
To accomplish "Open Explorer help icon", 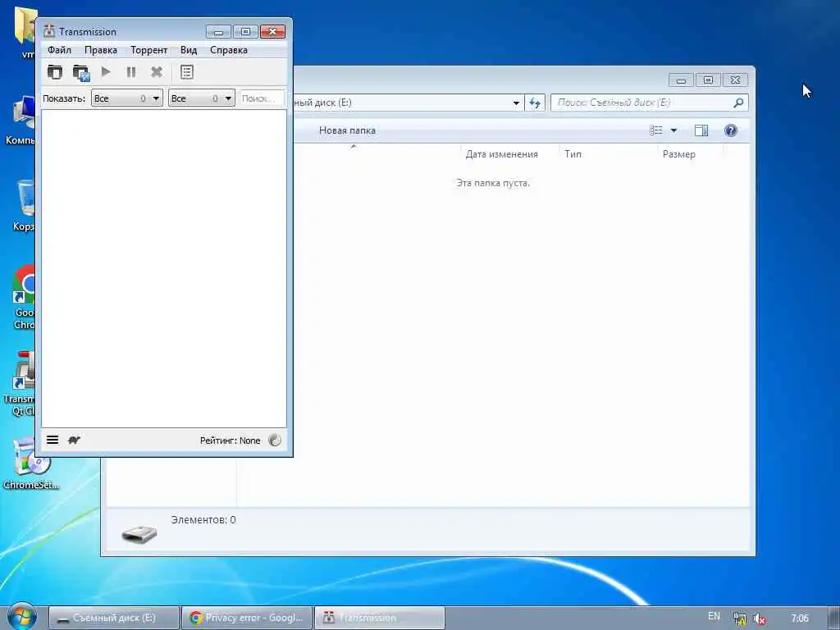I will [731, 130].
